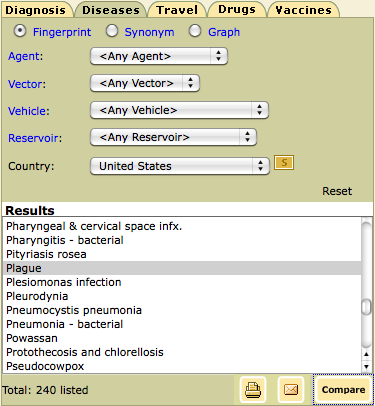This screenshot has height=406, width=375.
Task: Click the email envelope icon
Action: point(291,389)
